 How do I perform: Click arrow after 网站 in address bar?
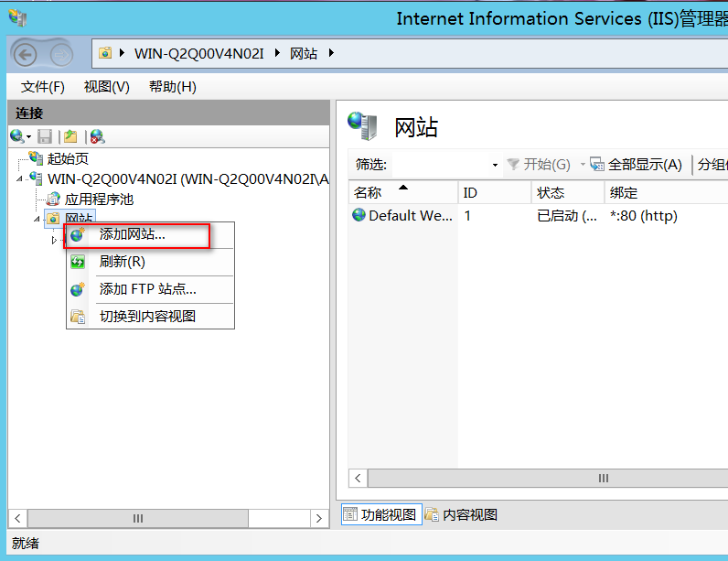pos(331,53)
